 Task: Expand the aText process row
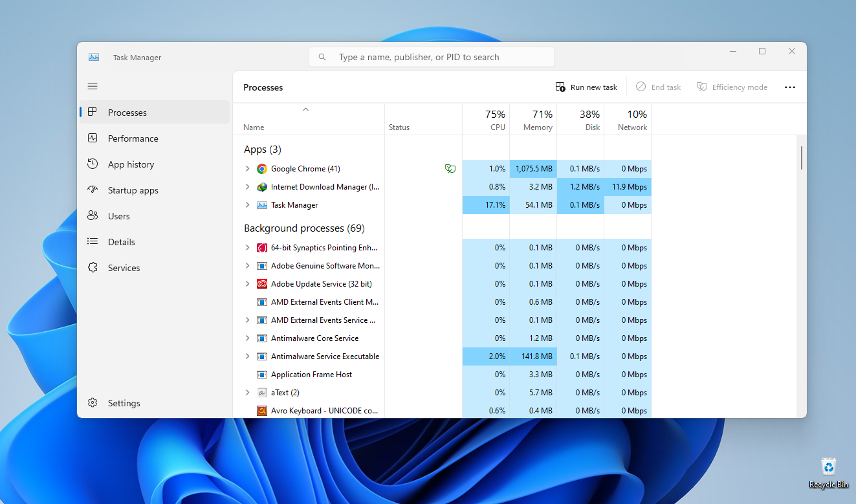(x=247, y=393)
